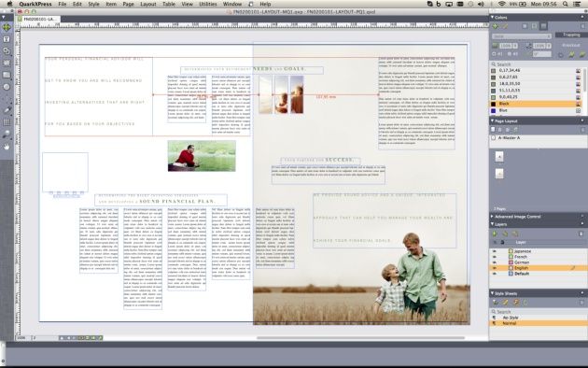The width and height of the screenshot is (588, 368).
Task: Click delete layer trash icon
Action: point(581,234)
